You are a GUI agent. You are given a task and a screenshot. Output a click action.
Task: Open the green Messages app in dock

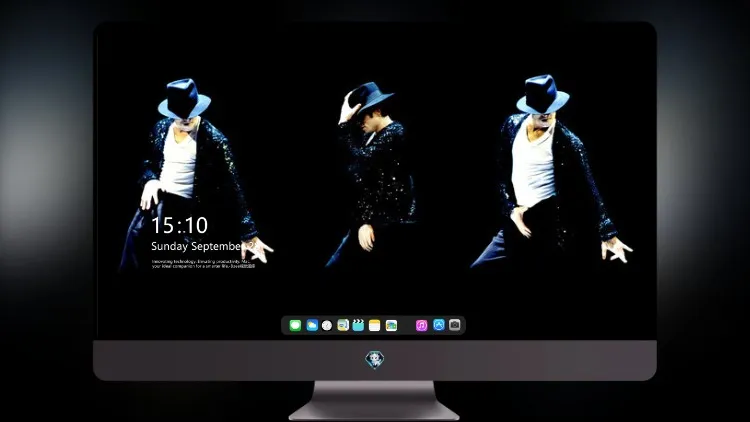click(295, 325)
